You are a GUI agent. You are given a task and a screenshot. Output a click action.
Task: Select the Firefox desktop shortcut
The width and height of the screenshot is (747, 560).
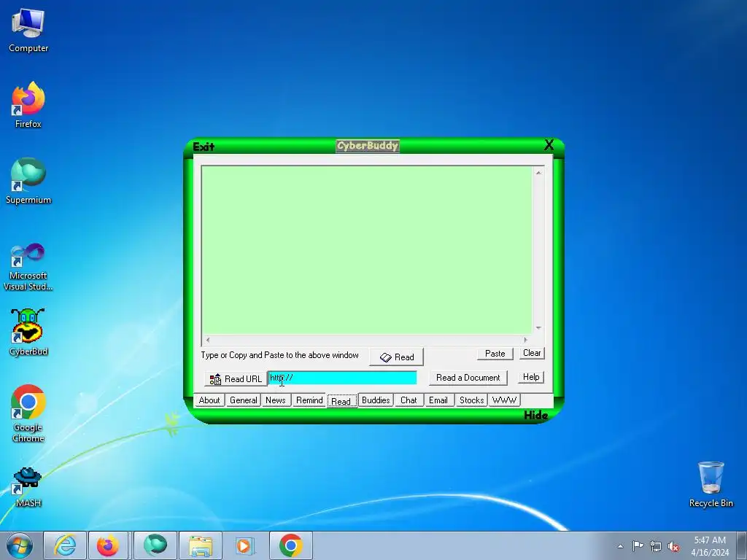tap(28, 105)
